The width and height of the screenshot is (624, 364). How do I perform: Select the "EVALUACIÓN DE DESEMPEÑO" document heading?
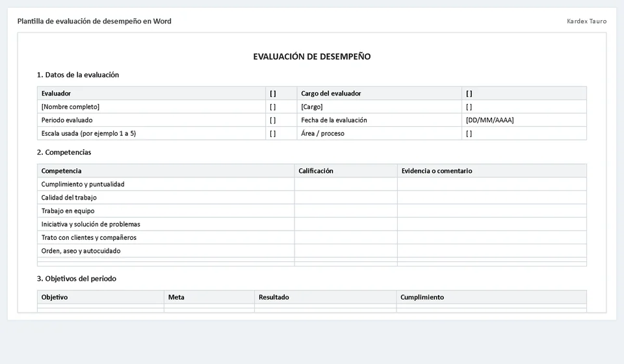click(312, 57)
